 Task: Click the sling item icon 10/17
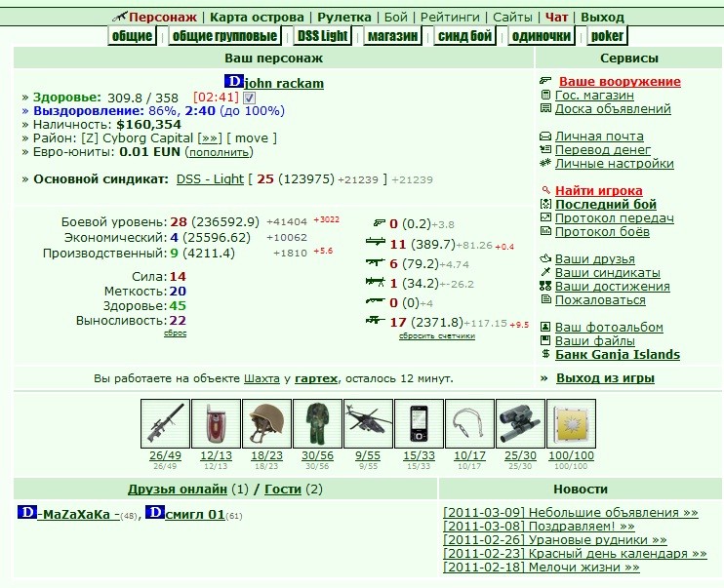(x=469, y=424)
